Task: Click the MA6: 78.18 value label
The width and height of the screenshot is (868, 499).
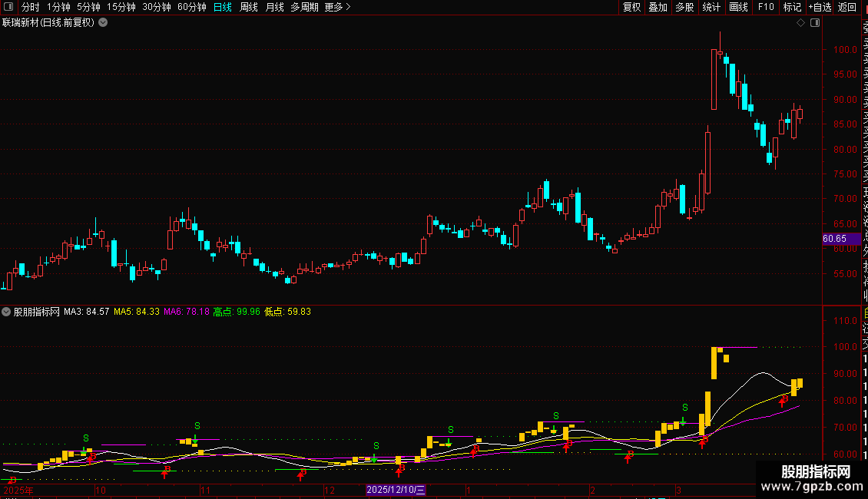Action: [x=187, y=312]
